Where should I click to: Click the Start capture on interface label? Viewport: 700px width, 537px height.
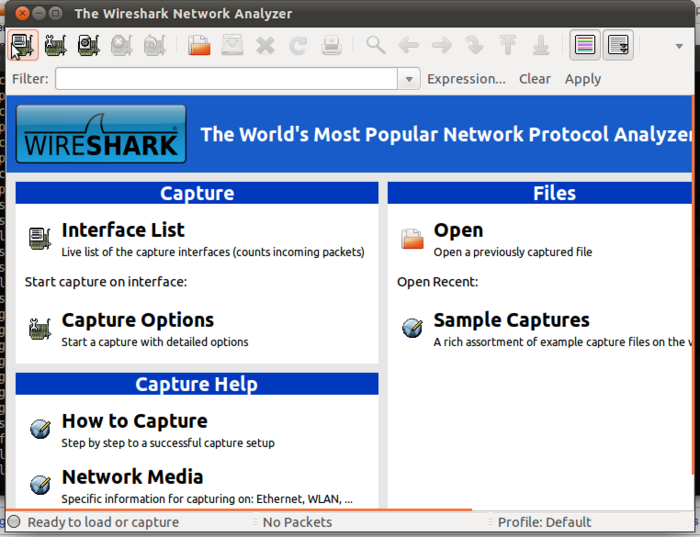pos(106,282)
